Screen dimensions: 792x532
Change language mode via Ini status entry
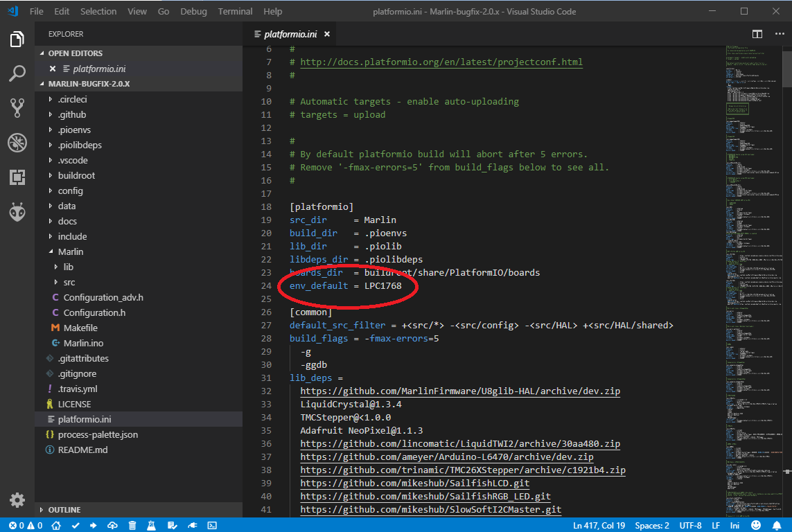[x=734, y=526]
